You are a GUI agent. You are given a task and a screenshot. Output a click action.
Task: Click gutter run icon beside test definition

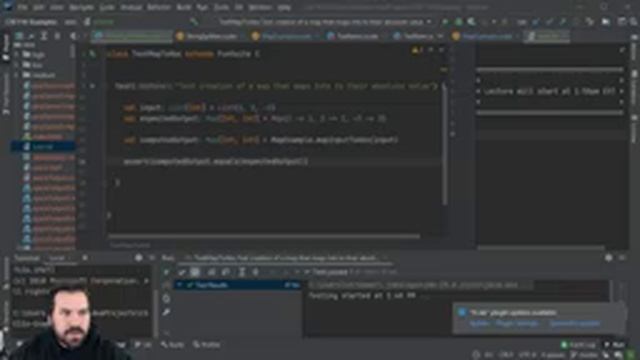coord(93,86)
